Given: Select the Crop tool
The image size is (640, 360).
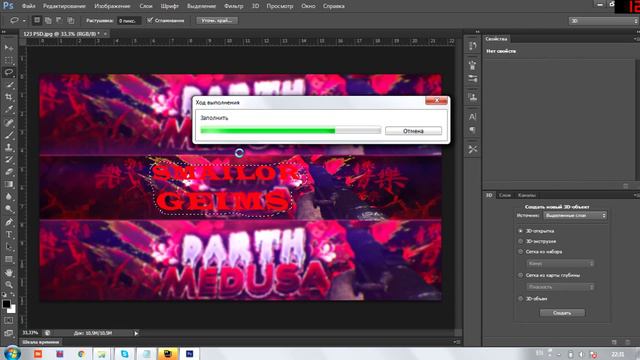Looking at the screenshot, I should (x=9, y=97).
